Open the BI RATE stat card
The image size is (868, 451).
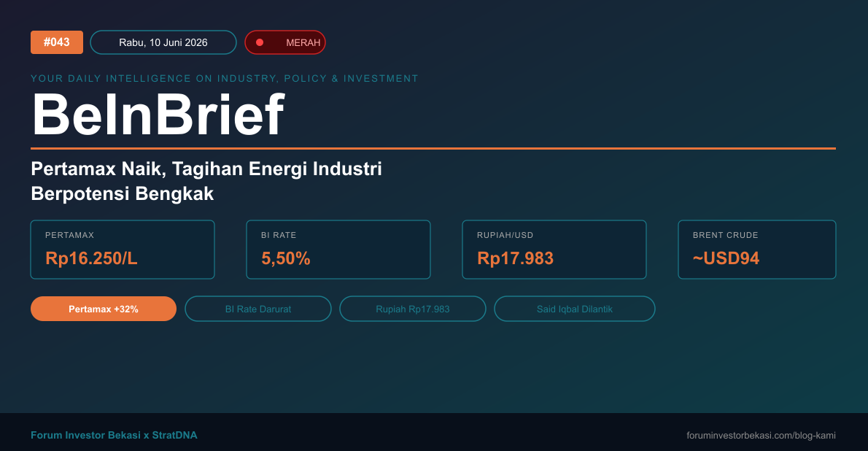point(338,250)
